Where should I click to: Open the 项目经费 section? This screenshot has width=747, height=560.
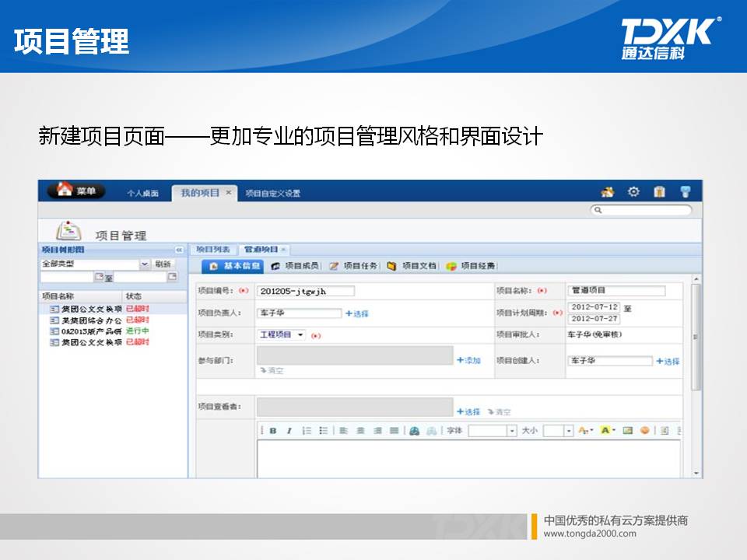(x=472, y=266)
